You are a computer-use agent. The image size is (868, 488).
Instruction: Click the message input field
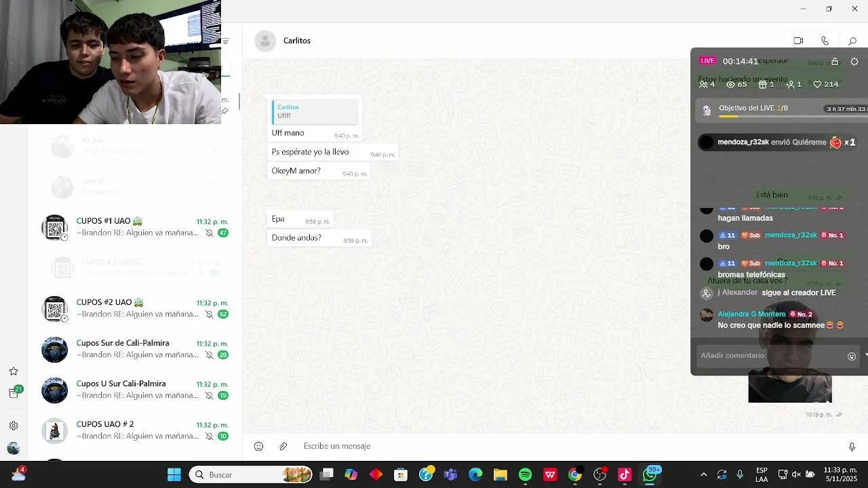point(570,446)
